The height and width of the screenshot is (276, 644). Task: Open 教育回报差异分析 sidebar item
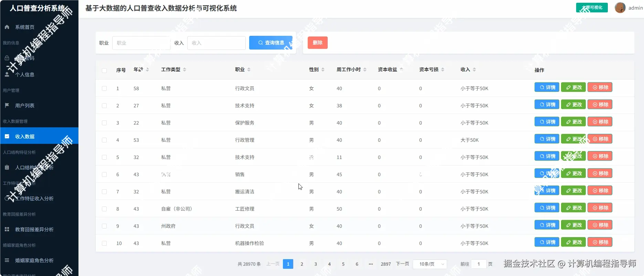[x=39, y=229]
